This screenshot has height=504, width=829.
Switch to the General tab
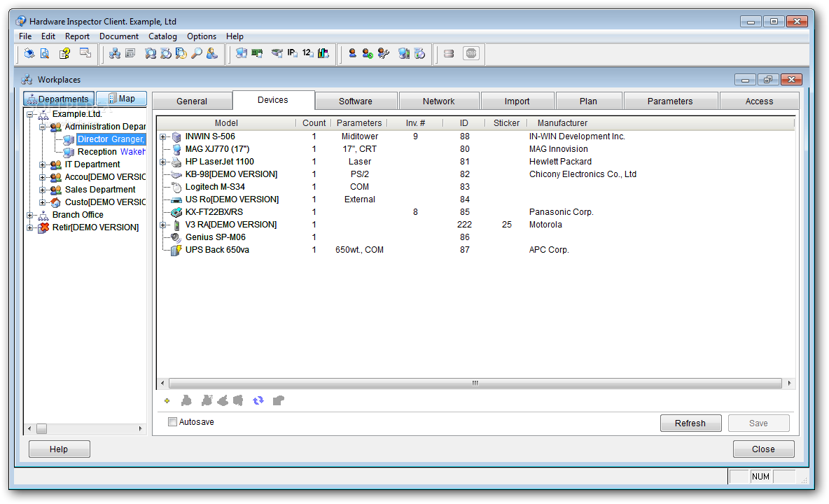pos(192,101)
